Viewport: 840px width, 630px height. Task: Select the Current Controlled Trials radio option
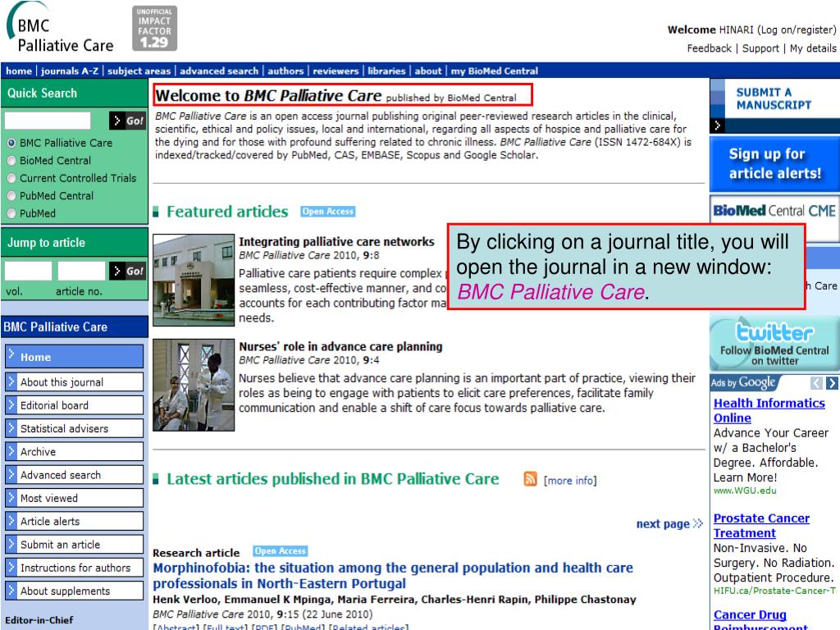(x=11, y=178)
